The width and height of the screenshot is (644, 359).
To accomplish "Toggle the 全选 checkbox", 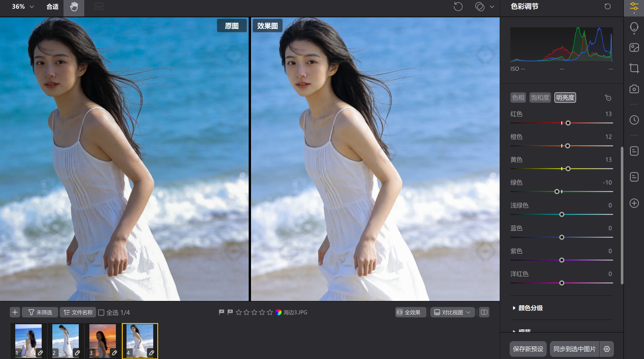I will [101, 312].
